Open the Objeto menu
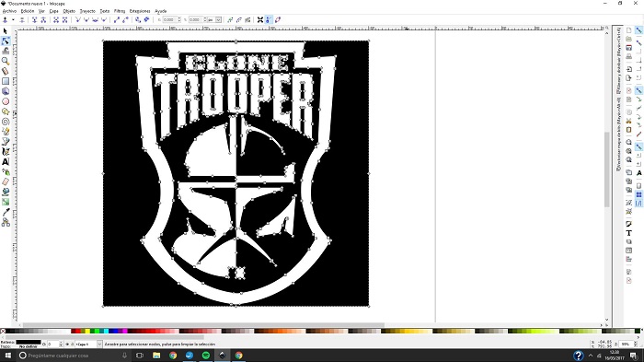Screen dimensions: 644x362 (x=69, y=11)
